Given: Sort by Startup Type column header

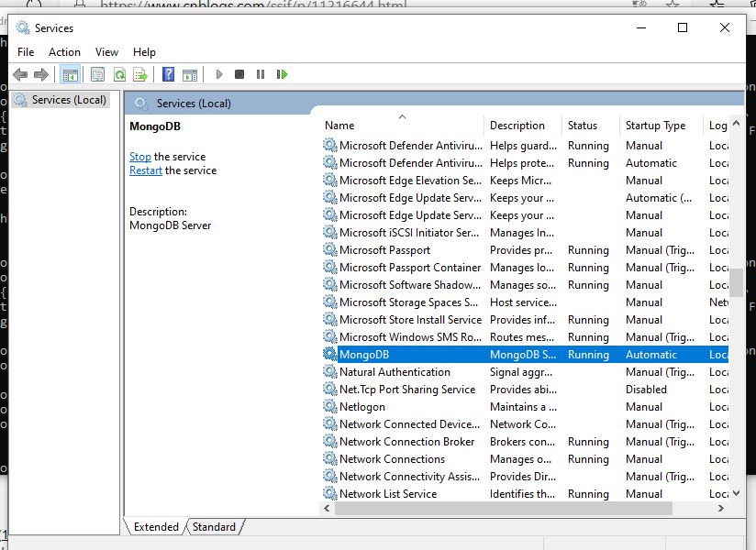Looking at the screenshot, I should click(661, 126).
